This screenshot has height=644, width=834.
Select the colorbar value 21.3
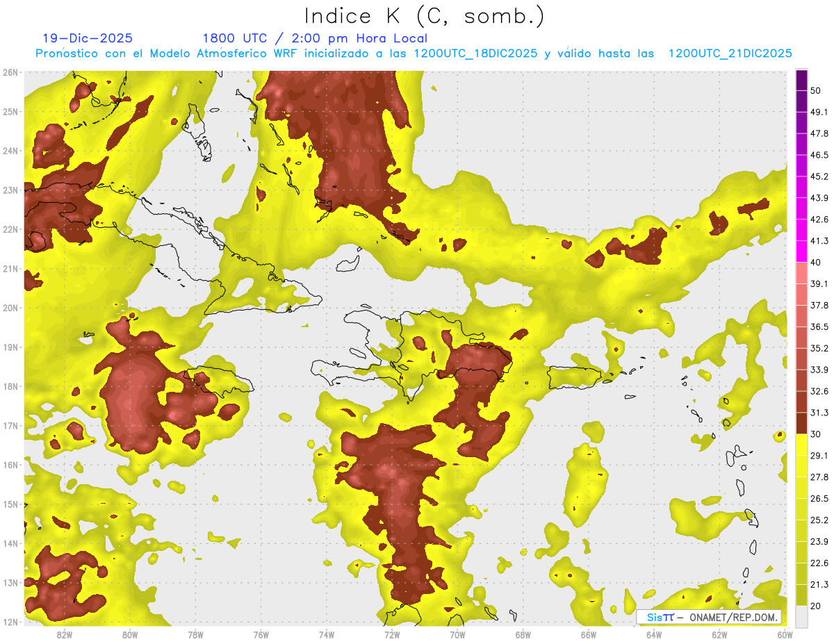pyautogui.click(x=820, y=584)
